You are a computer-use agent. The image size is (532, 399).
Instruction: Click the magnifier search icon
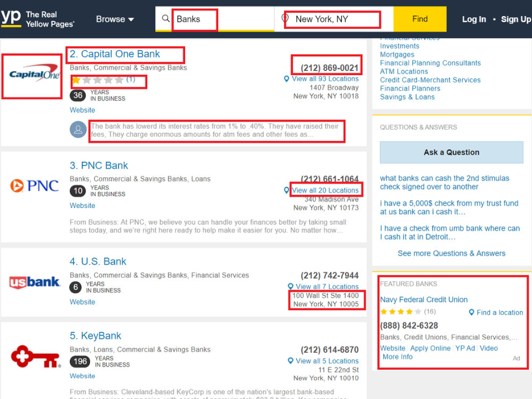coord(165,18)
